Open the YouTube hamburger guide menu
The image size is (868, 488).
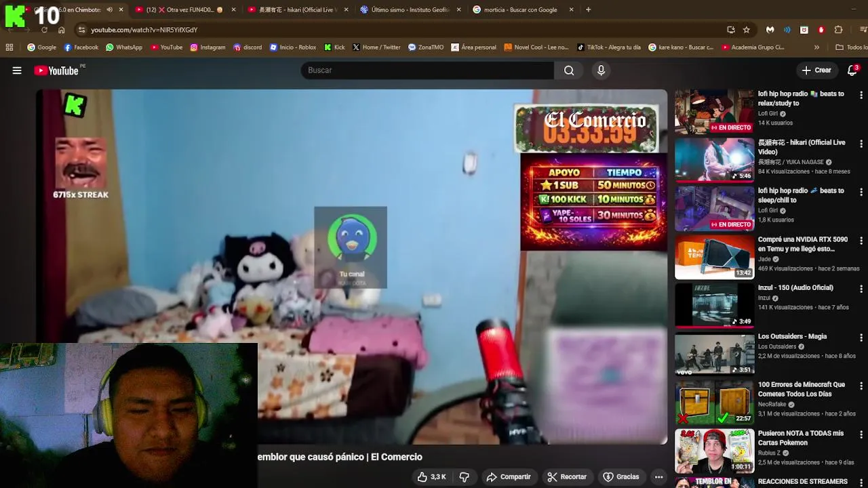(17, 70)
